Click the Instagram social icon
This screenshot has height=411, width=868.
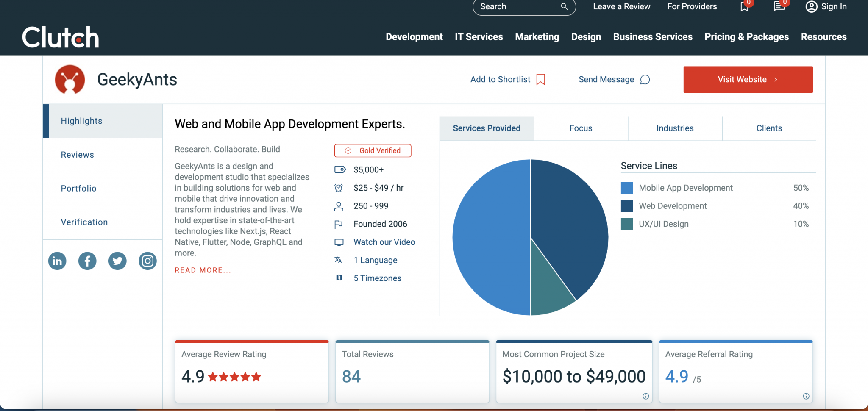pyautogui.click(x=147, y=261)
